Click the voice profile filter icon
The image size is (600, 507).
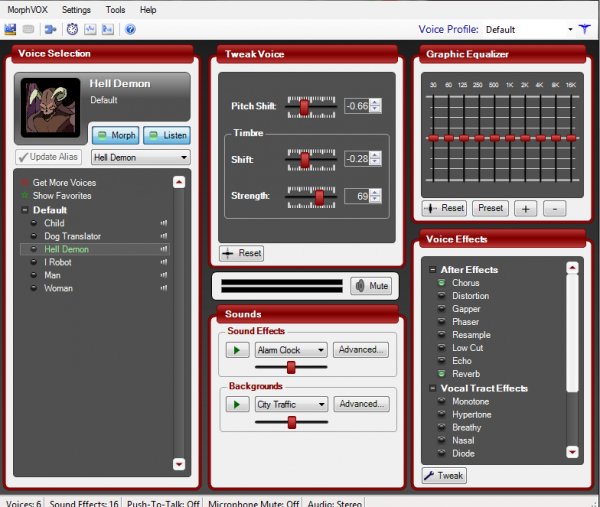pos(584,29)
